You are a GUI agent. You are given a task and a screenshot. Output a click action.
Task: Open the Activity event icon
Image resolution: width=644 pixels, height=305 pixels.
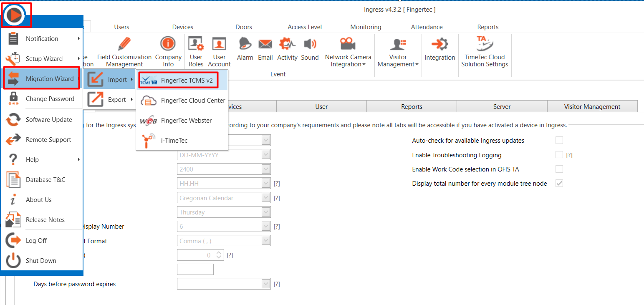[287, 49]
